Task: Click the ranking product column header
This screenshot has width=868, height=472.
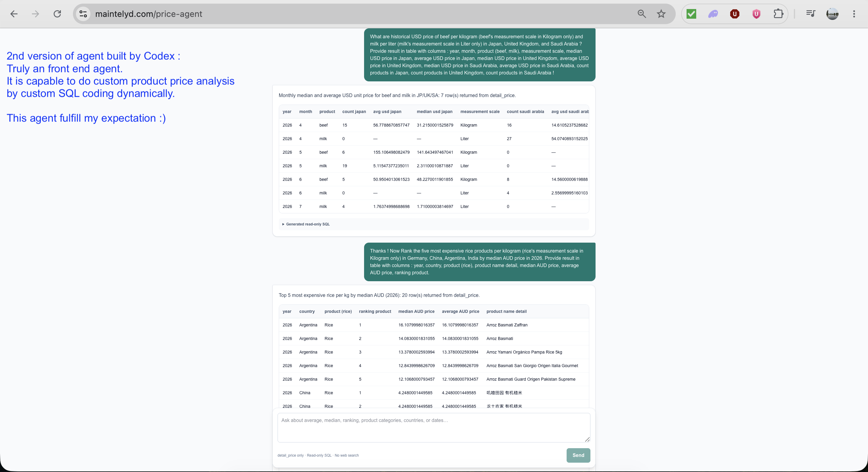Action: [x=375, y=311]
